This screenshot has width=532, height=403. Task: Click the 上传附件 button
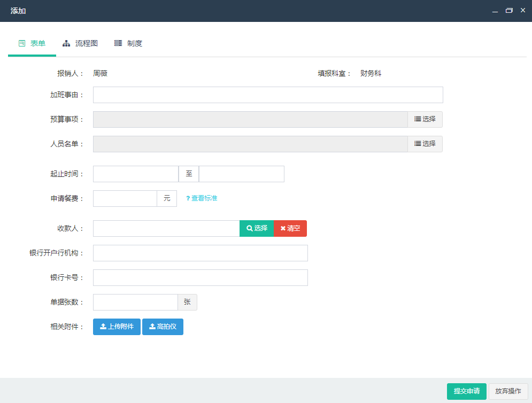click(x=117, y=327)
